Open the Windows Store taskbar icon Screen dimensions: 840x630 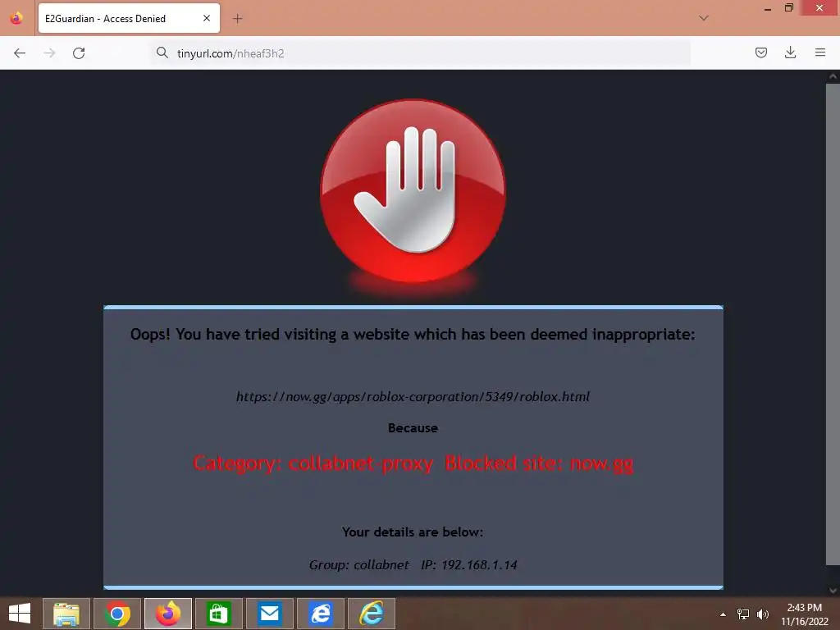tap(218, 614)
